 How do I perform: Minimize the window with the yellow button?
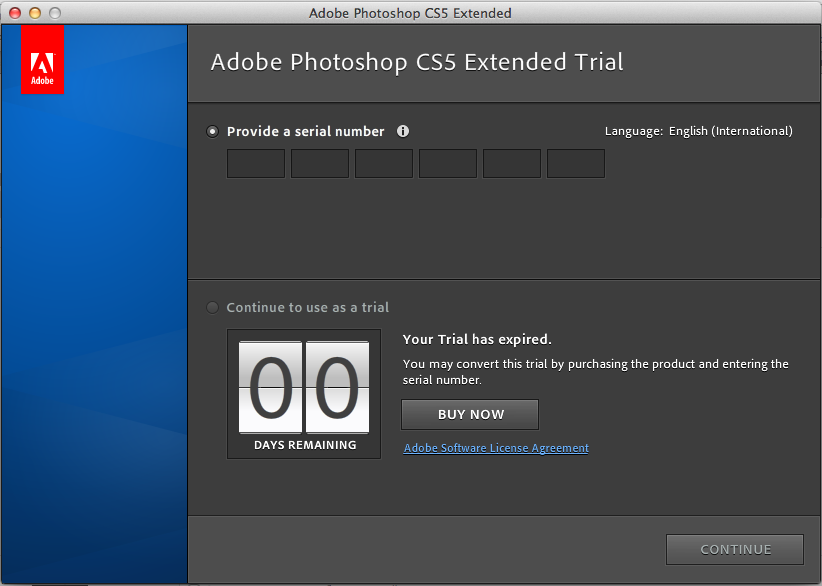point(35,13)
